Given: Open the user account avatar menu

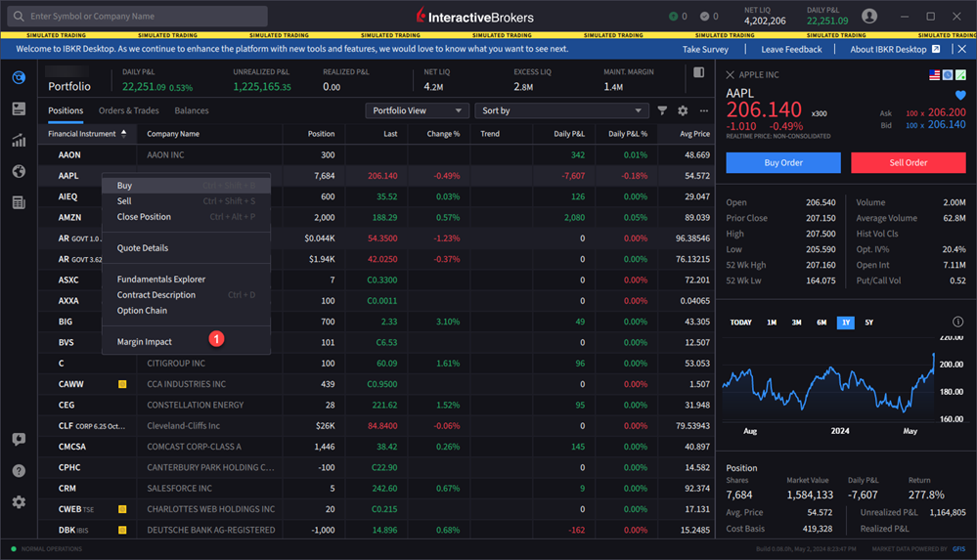Looking at the screenshot, I should pyautogui.click(x=869, y=17).
